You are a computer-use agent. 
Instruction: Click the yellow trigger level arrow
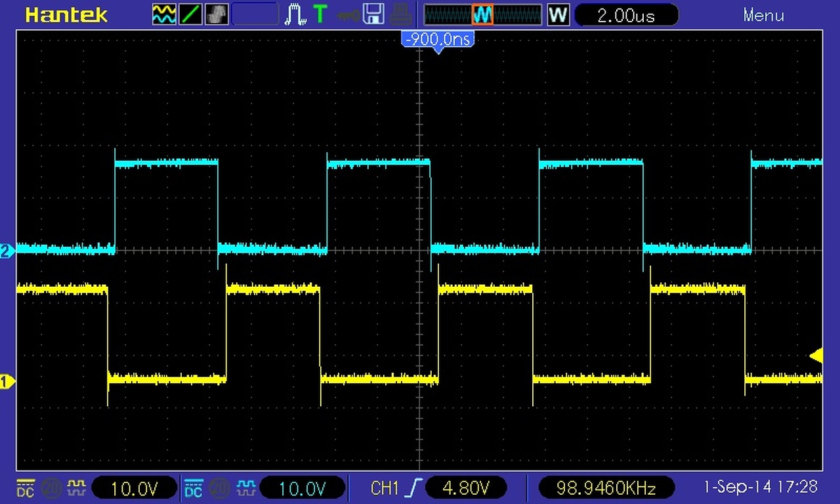click(x=816, y=356)
